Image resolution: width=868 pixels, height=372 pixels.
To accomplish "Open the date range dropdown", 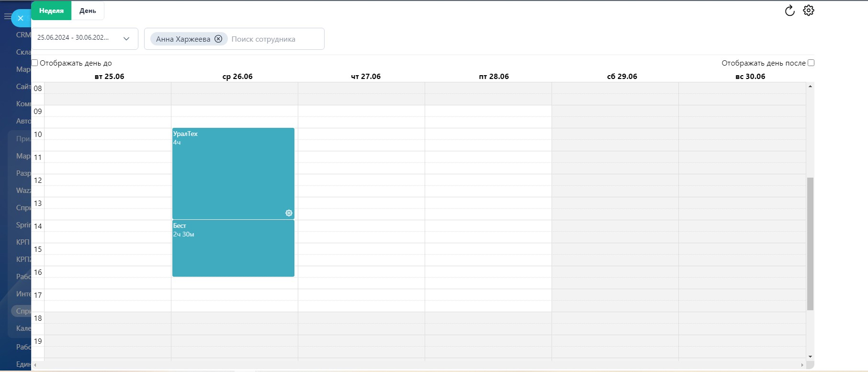I will pyautogui.click(x=73, y=38).
